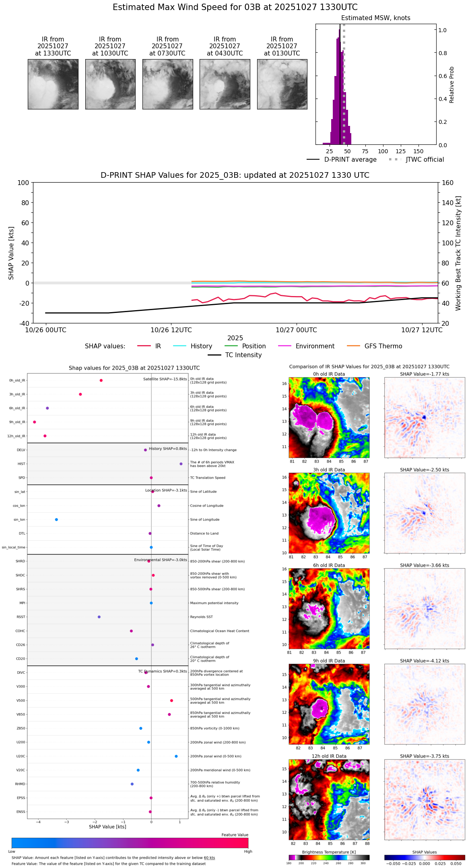This screenshot has height=868, width=470.
Task: Click the IR legend line marker
Action: (144, 346)
